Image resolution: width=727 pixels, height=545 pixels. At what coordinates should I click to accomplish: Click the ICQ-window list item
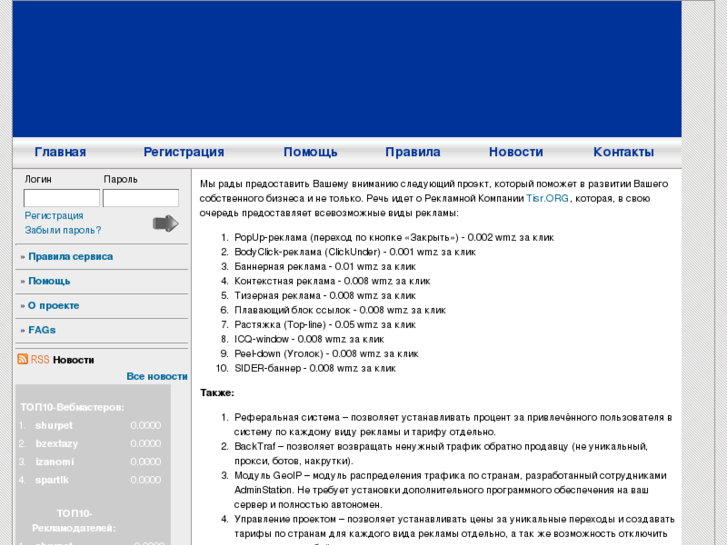pos(309,339)
